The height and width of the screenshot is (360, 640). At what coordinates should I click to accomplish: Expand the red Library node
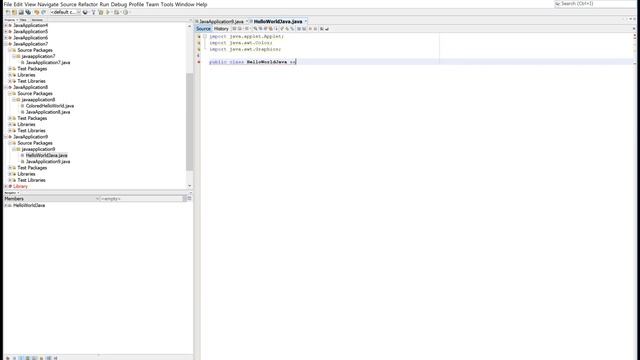pyautogui.click(x=6, y=187)
